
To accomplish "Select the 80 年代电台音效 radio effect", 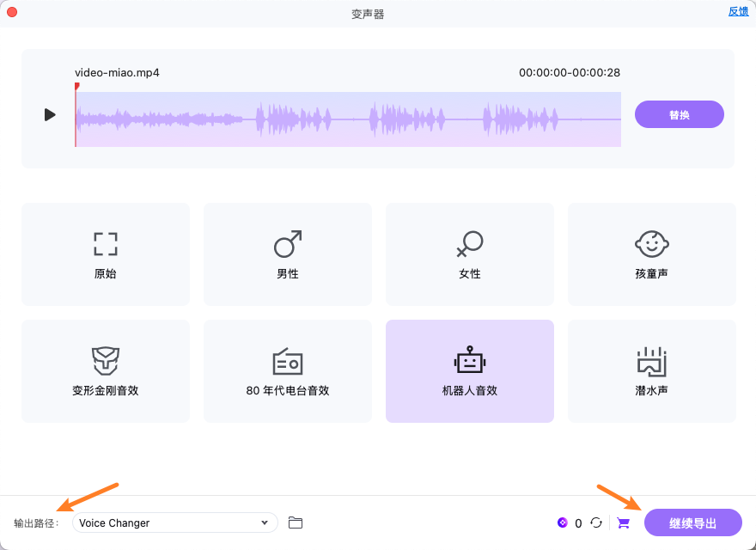I will click(287, 370).
